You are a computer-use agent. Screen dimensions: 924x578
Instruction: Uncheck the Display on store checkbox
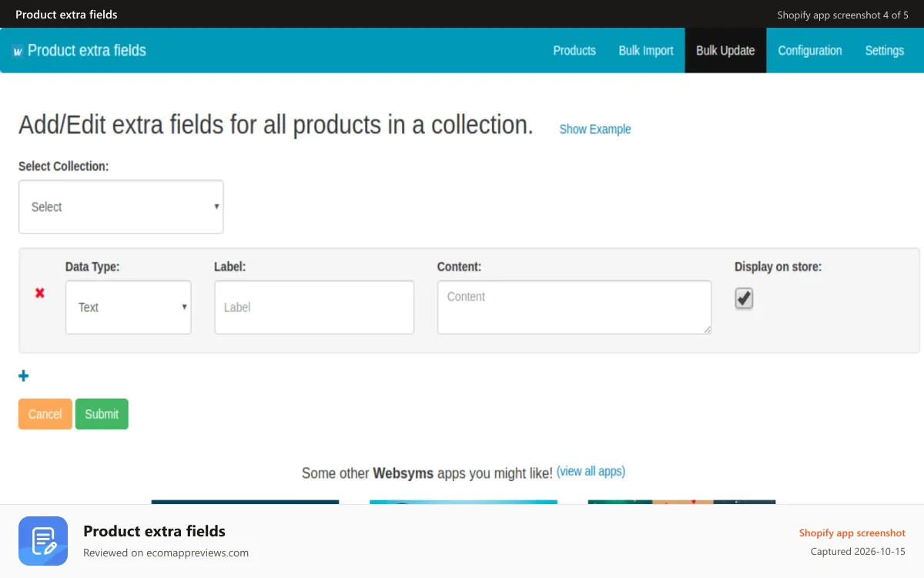point(744,298)
